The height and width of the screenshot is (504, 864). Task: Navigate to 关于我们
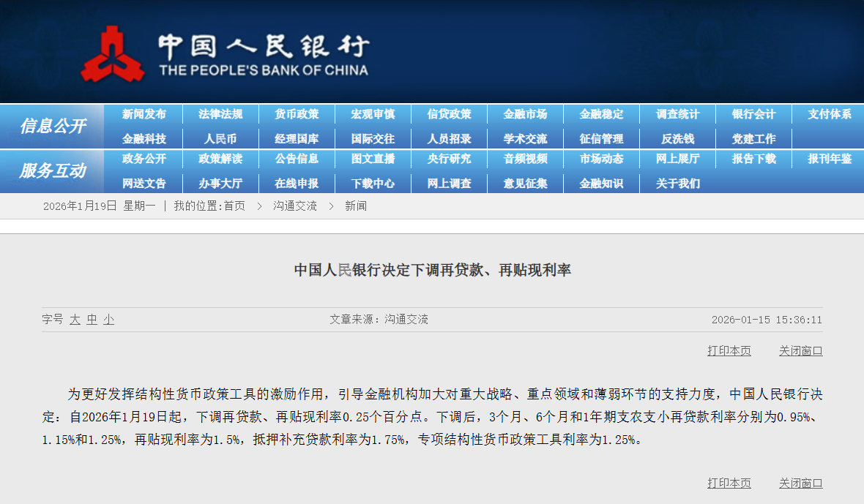[677, 184]
